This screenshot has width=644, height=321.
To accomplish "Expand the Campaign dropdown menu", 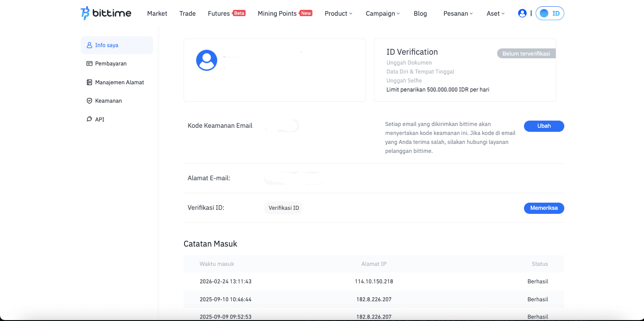I will [382, 13].
